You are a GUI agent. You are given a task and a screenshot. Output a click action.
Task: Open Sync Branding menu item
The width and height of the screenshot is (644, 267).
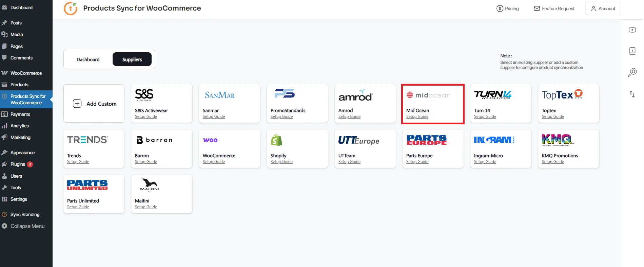click(26, 214)
